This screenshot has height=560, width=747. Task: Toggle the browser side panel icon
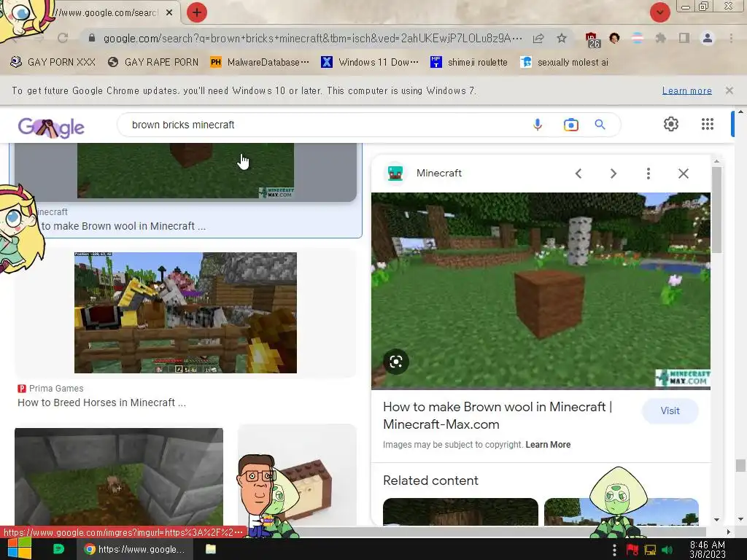coord(684,38)
